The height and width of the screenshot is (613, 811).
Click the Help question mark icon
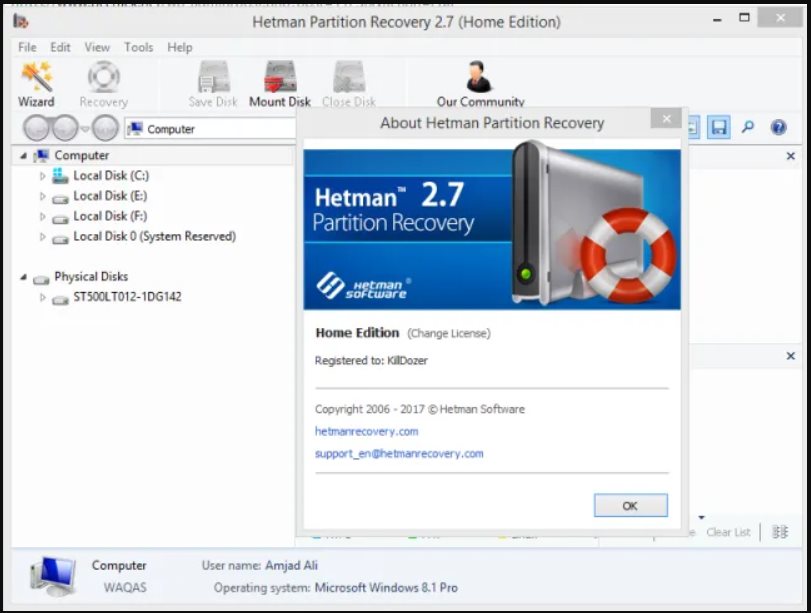778,128
